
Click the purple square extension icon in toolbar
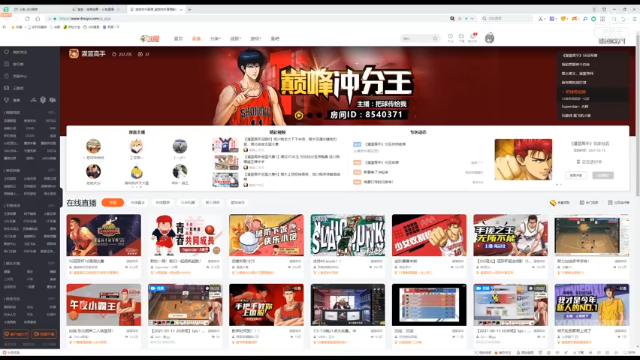[552, 19]
